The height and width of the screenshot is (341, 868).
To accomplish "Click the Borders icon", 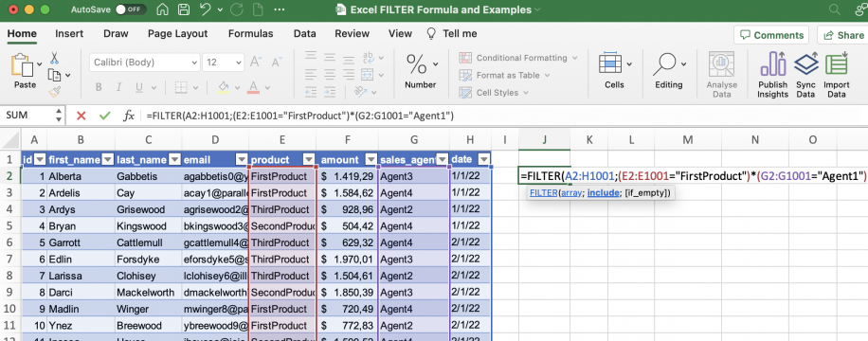I will click(180, 87).
